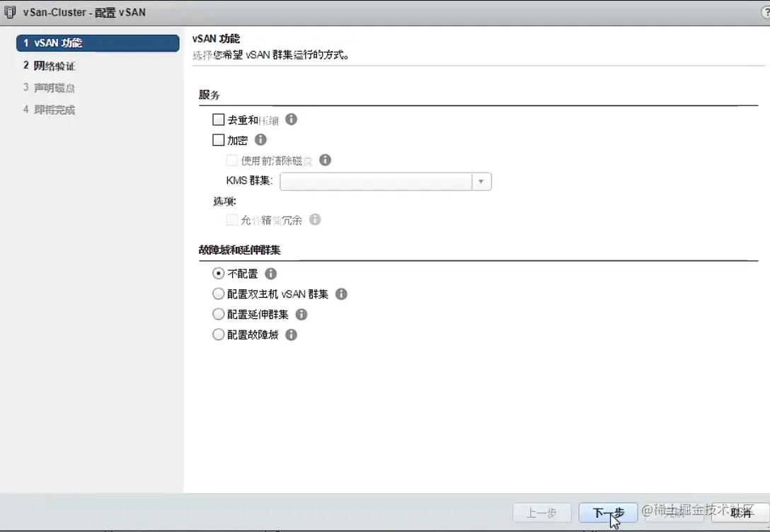The height and width of the screenshot is (532, 770).
Task: Go to step 3 声明磁盘
Action: tap(49, 88)
